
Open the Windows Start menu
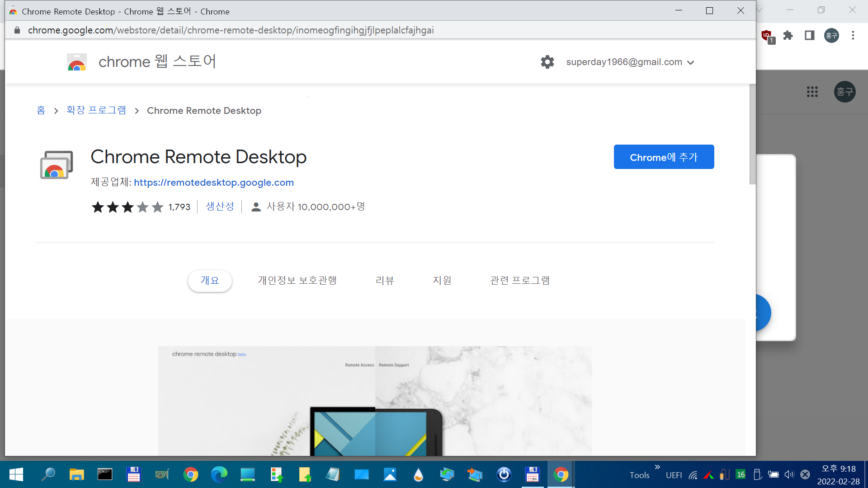(x=16, y=474)
